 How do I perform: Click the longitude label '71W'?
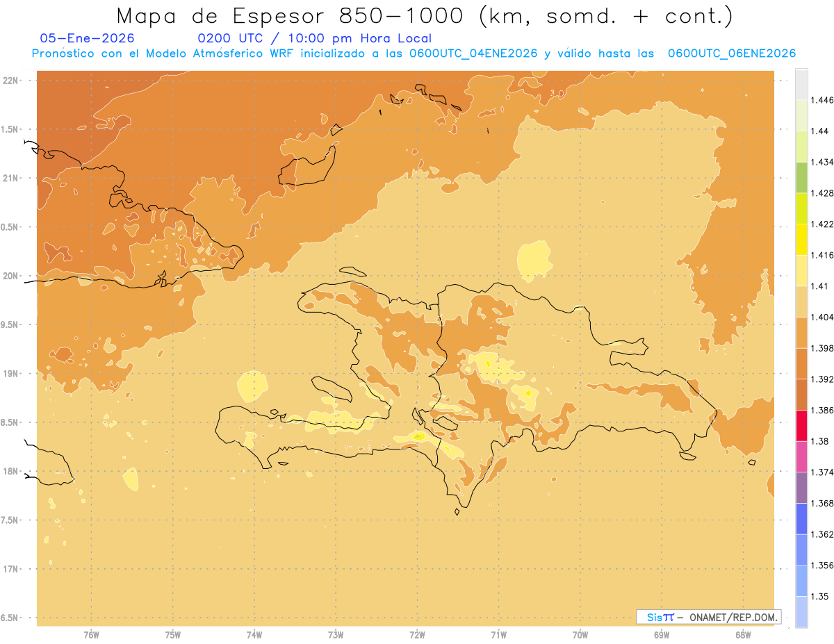(498, 635)
